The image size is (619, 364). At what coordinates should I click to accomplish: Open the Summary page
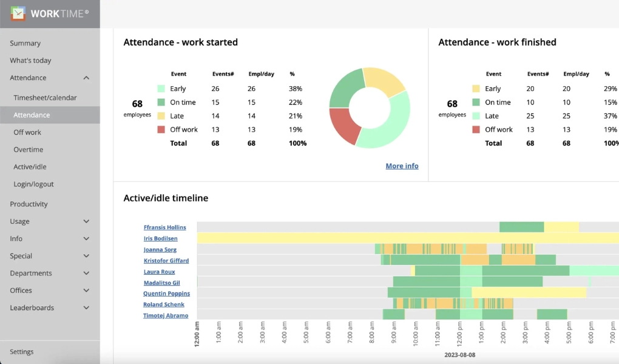pyautogui.click(x=24, y=43)
